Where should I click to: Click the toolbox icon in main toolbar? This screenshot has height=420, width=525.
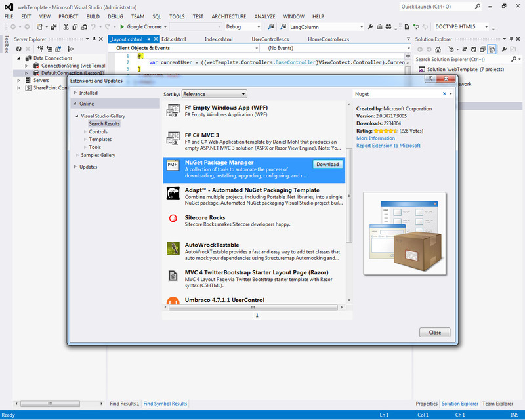click(379, 26)
